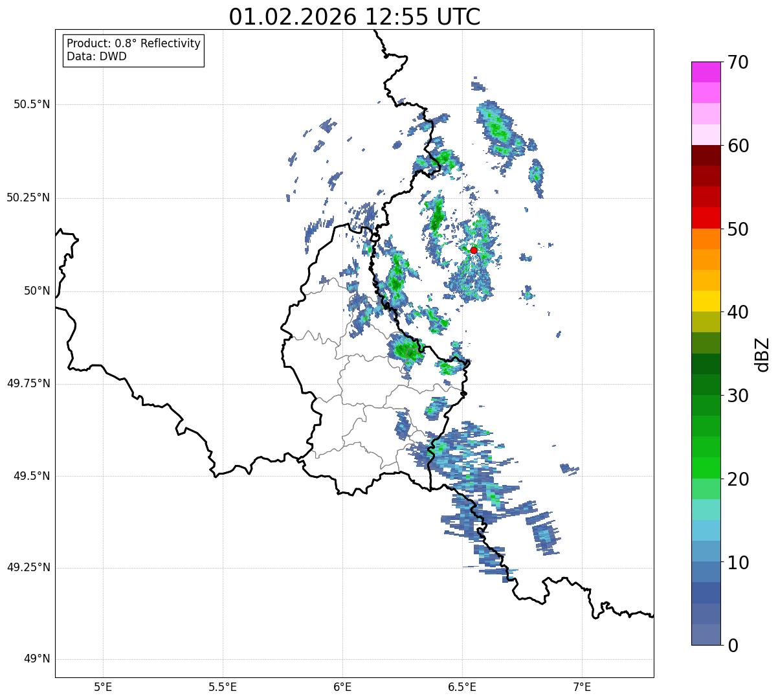Click the yellow colorbar segment above 40
Screen dimensions: 778x700
click(x=706, y=301)
